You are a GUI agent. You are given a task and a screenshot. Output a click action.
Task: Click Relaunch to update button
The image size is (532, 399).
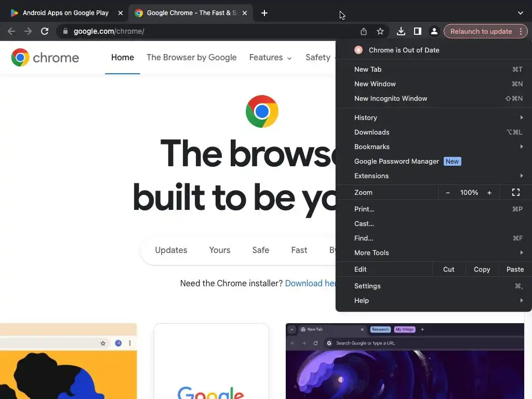coord(481,31)
